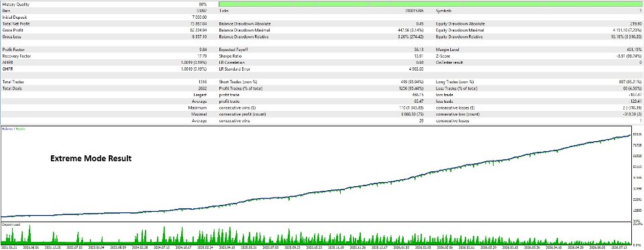Image resolution: width=644 pixels, height=250 pixels.
Task: Click the 3.26% (274.42) drawdown relative value
Action: tap(411, 37)
